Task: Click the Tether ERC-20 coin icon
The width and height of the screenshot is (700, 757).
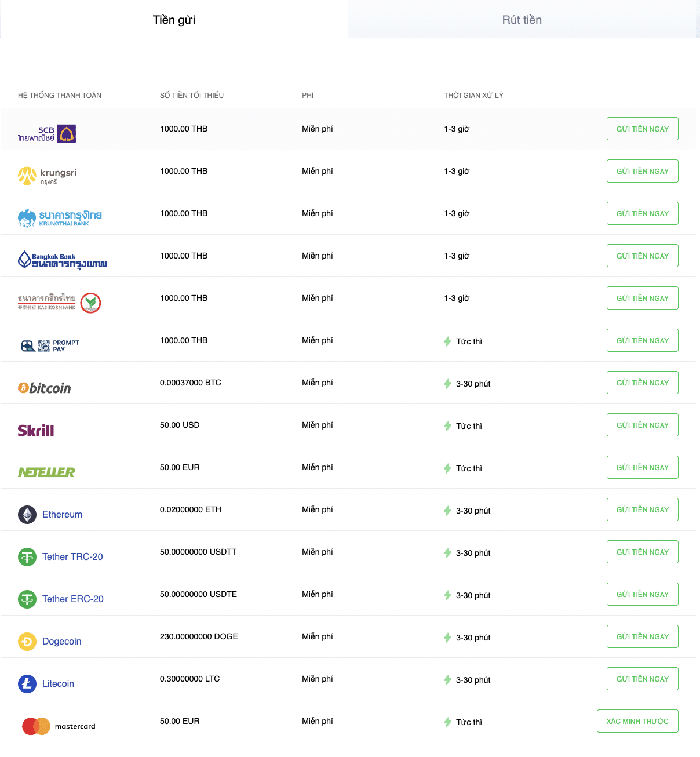Action: 27,599
